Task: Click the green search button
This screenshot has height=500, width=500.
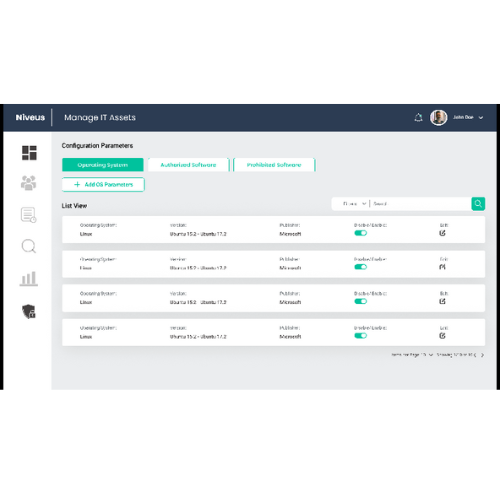Action: (x=478, y=204)
